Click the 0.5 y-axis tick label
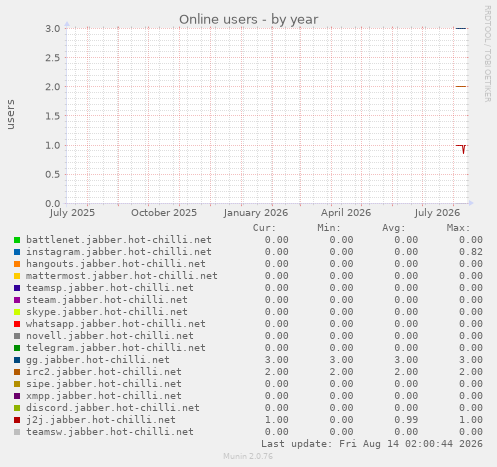The width and height of the screenshot is (497, 467). pos(53,174)
